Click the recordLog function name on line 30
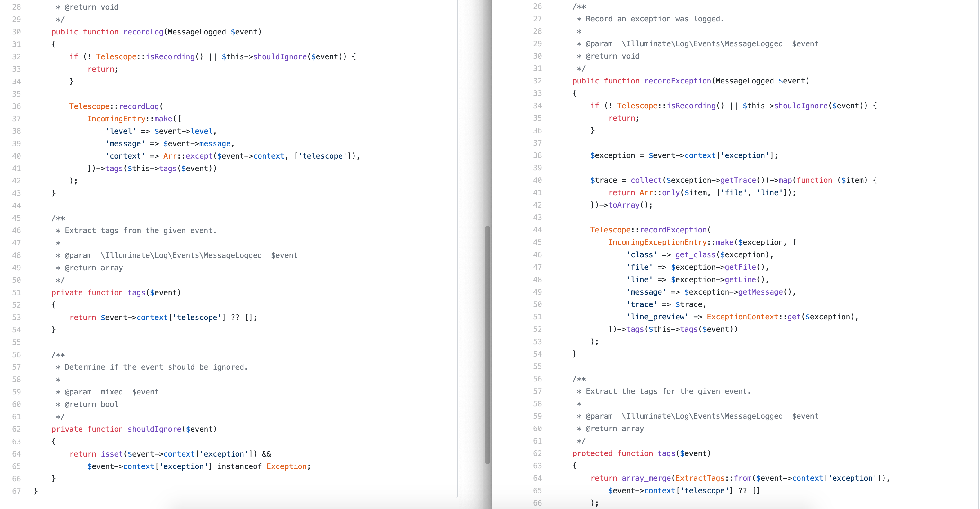The image size is (980, 509). (143, 32)
